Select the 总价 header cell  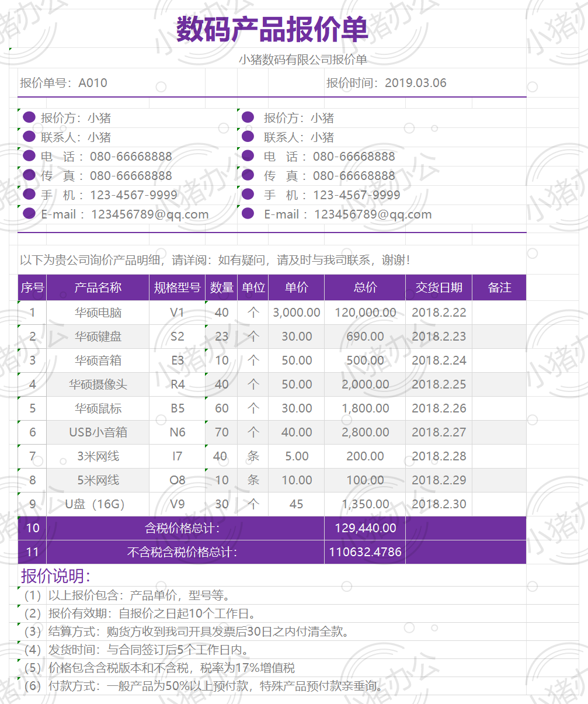point(366,287)
